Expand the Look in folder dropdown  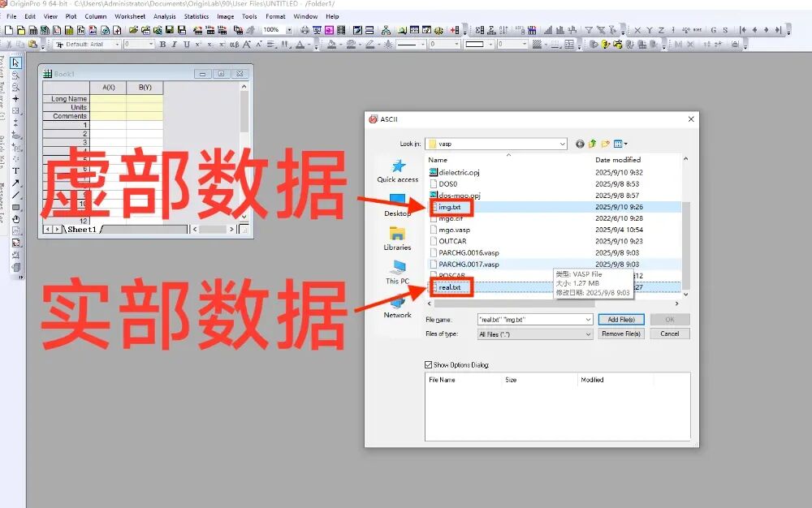click(562, 144)
